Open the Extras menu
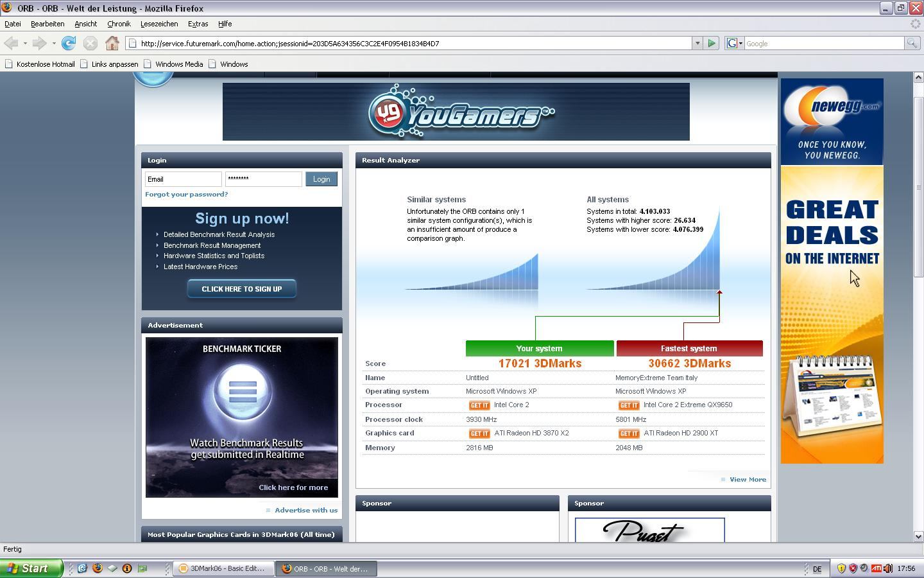Screen dimensions: 924x578 (198, 24)
